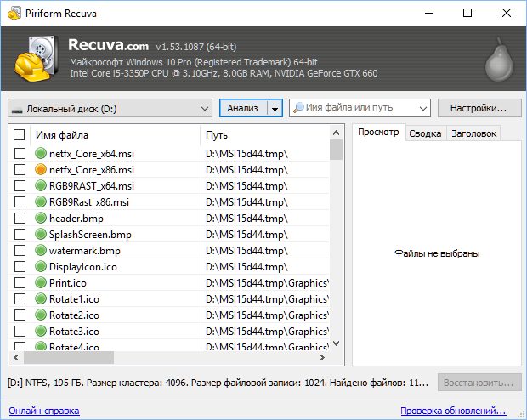
Task: Check the box for Rotate1.ico
Action: point(20,298)
